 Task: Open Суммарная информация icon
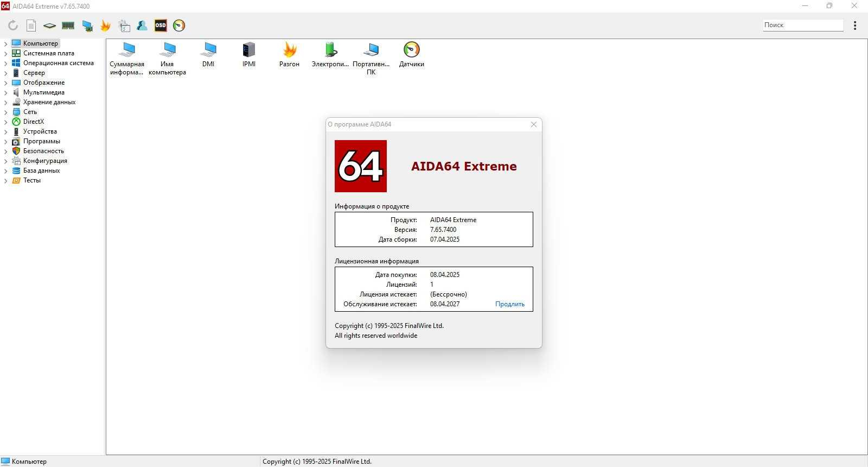click(x=127, y=59)
